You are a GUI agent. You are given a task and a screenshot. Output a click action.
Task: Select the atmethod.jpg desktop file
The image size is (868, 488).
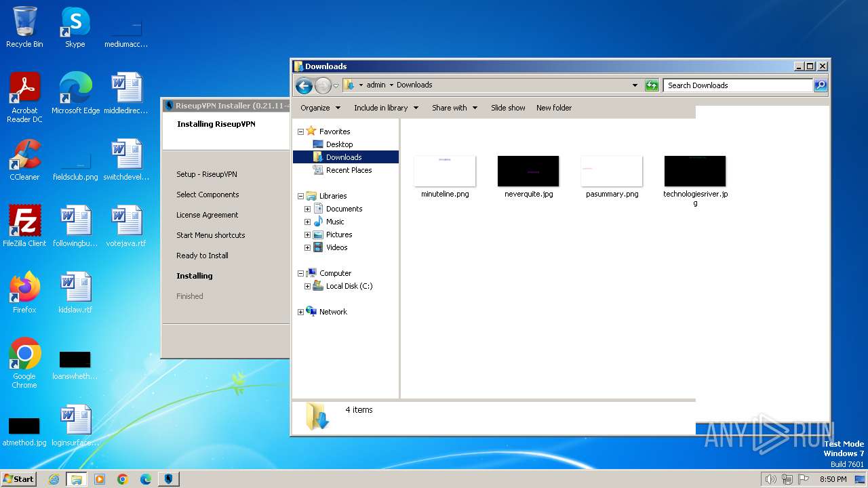point(24,432)
